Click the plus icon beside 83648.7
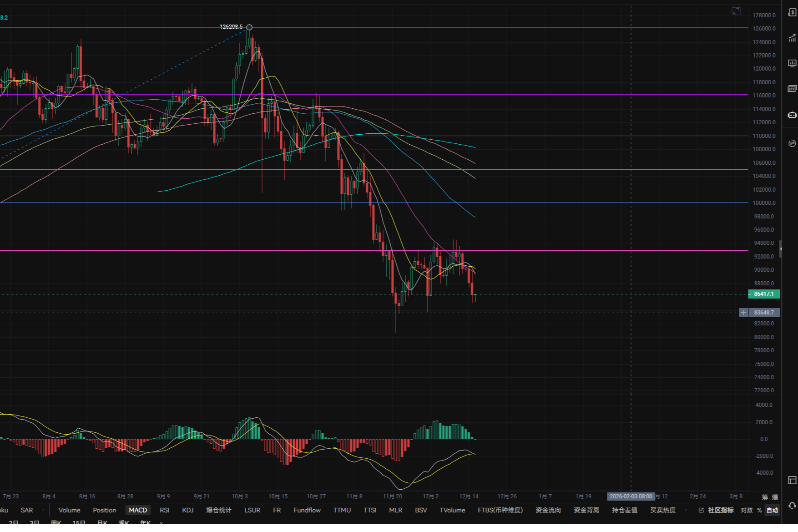This screenshot has width=798, height=532. tap(743, 313)
